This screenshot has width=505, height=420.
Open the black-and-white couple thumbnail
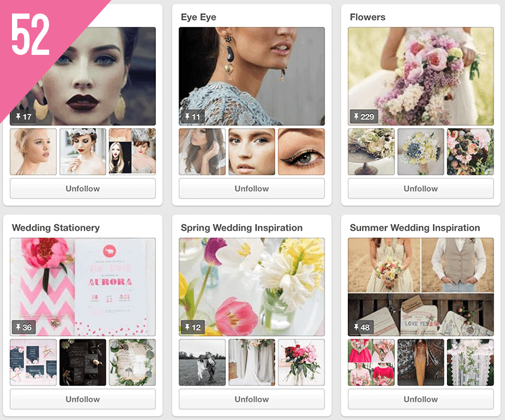(x=202, y=363)
